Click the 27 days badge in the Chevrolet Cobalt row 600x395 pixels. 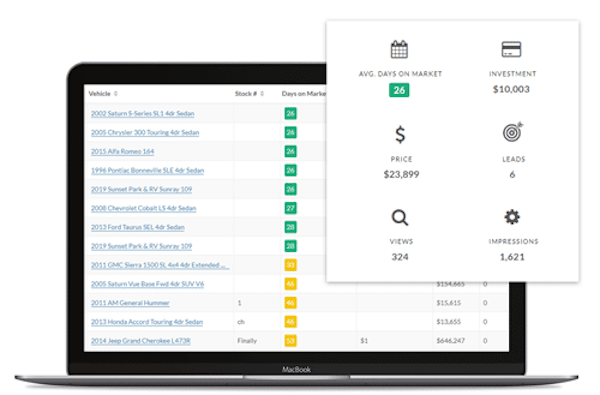pos(290,208)
